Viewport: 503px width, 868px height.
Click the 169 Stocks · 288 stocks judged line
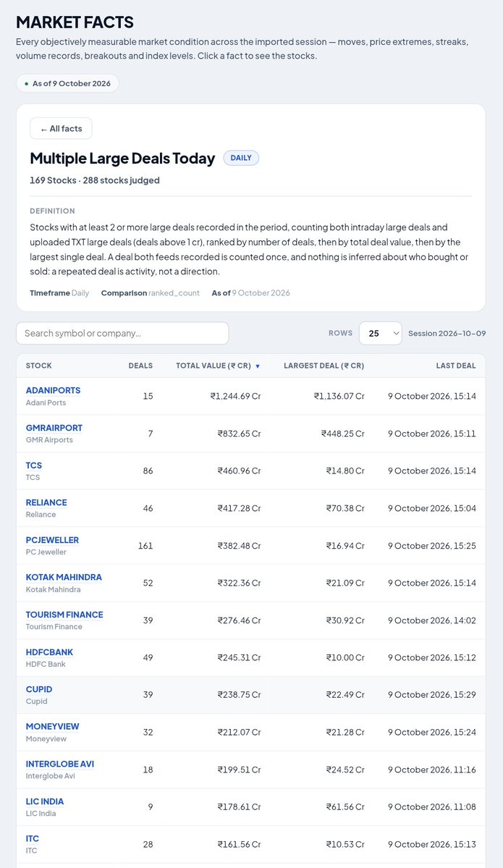coord(95,180)
